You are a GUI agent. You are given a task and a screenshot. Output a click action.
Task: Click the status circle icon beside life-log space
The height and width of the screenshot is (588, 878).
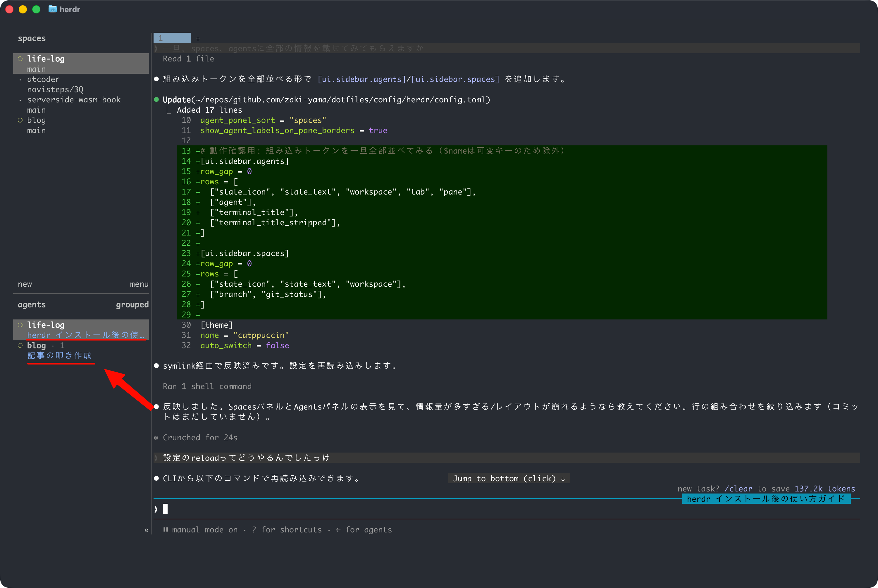20,59
